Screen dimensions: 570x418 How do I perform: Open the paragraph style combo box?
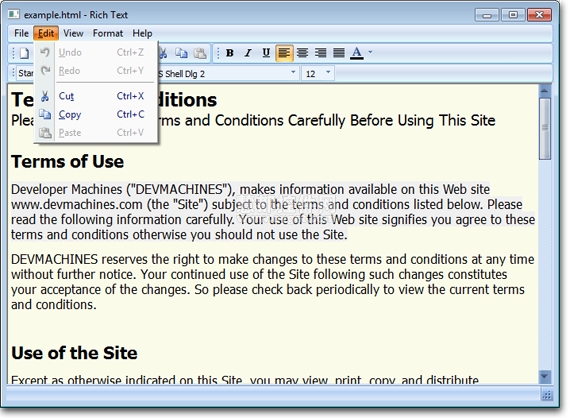coord(25,73)
